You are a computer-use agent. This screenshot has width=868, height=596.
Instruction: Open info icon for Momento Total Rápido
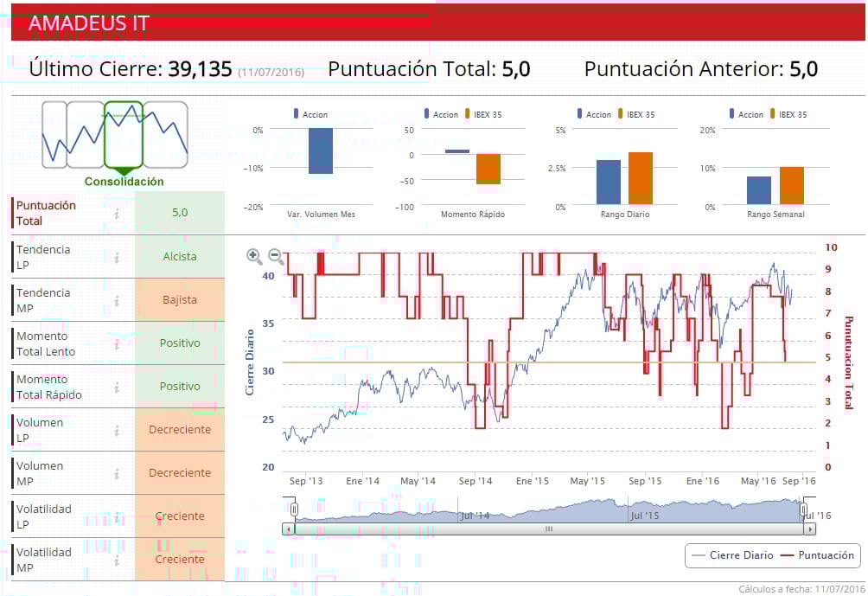(117, 388)
